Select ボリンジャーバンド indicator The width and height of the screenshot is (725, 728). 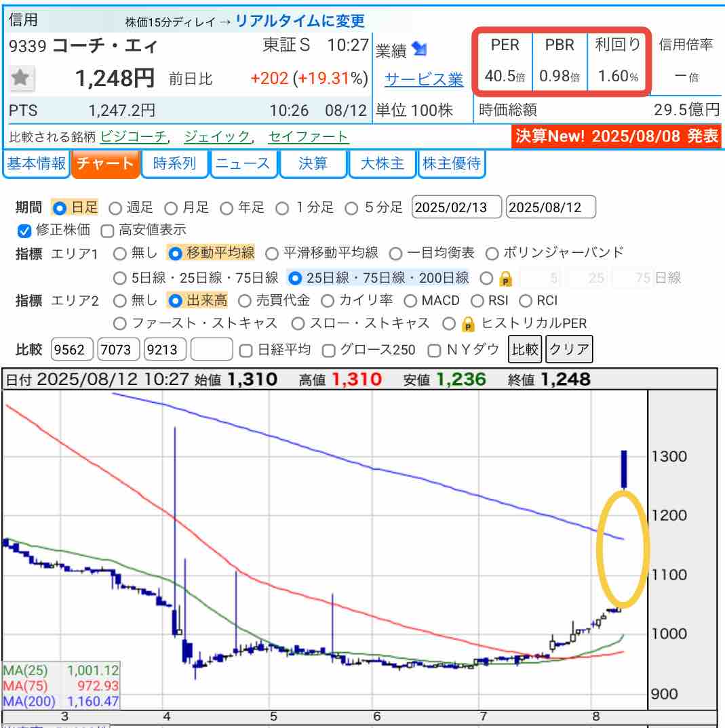492,254
